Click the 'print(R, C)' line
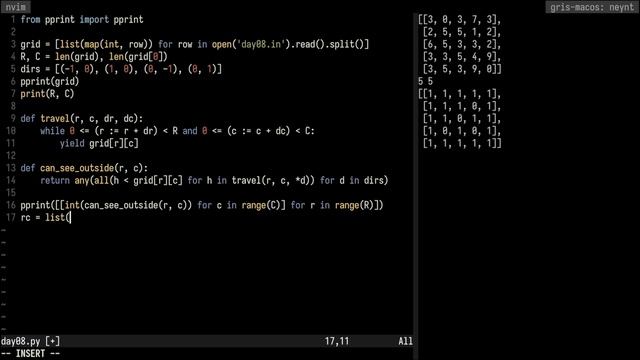Screen dimensions: 640x360 47,94
